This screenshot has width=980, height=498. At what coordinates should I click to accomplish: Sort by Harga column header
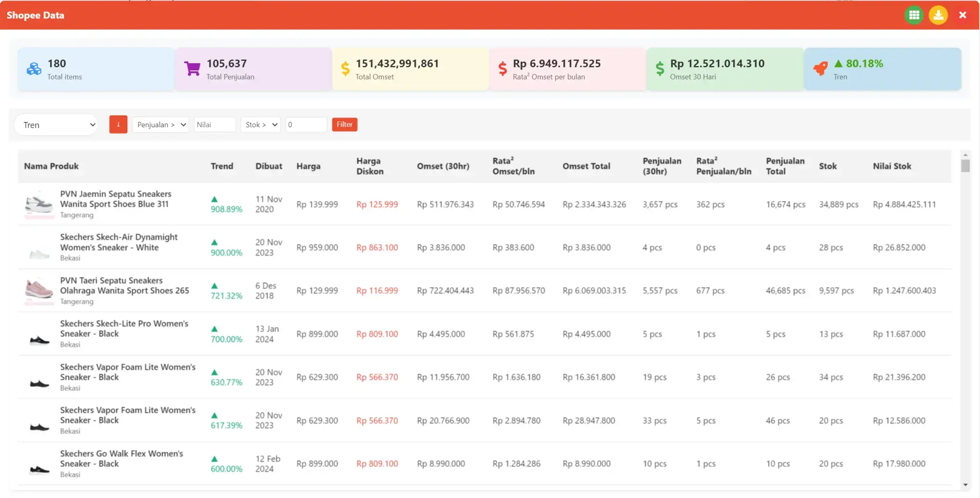(x=308, y=166)
